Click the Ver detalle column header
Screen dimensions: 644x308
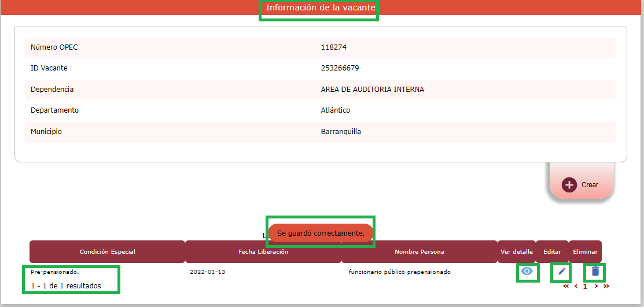tap(516, 252)
